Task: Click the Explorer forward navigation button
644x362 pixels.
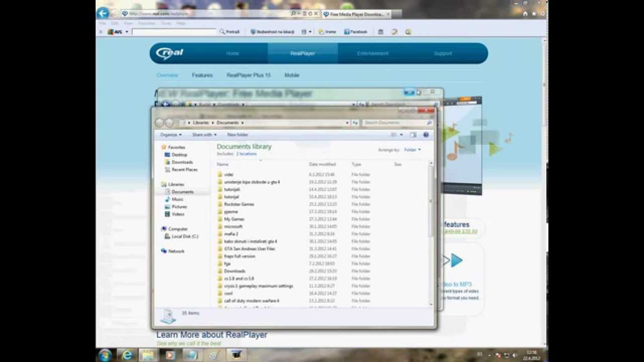Action: pyautogui.click(x=170, y=123)
